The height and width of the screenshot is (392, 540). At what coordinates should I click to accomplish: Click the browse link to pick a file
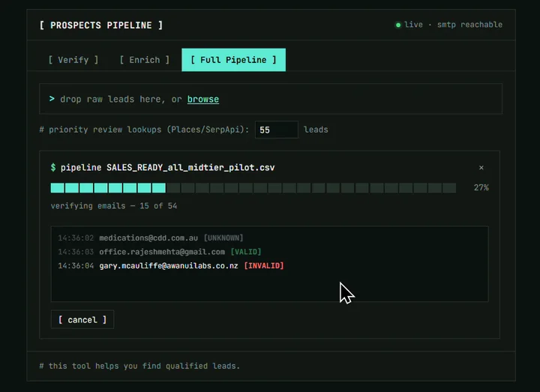pos(202,99)
